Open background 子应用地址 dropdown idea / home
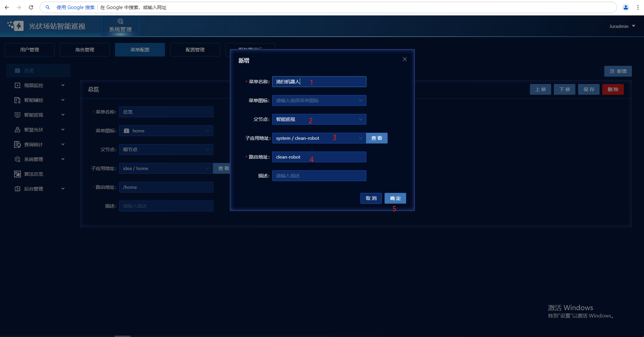The width and height of the screenshot is (644, 337). coord(166,168)
